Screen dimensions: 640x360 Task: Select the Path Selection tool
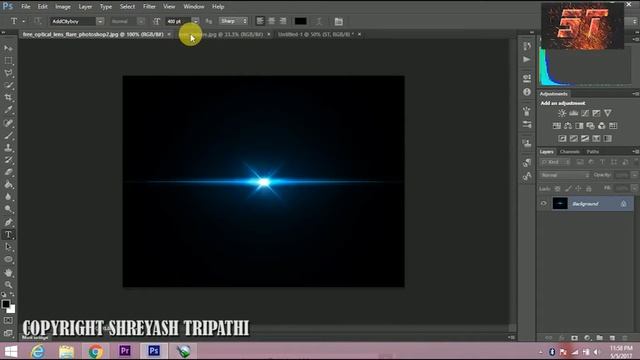point(8,247)
